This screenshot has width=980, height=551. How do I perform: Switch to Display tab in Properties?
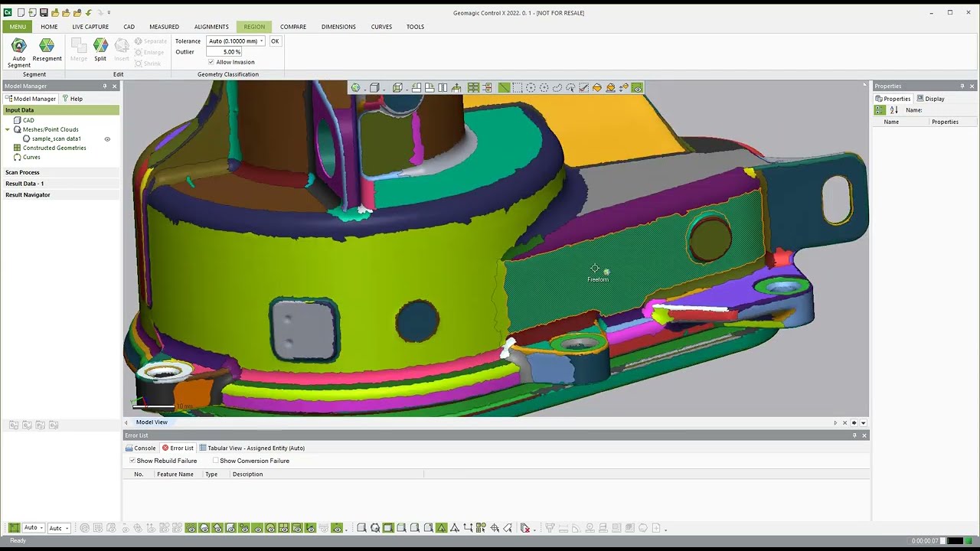[x=931, y=99]
